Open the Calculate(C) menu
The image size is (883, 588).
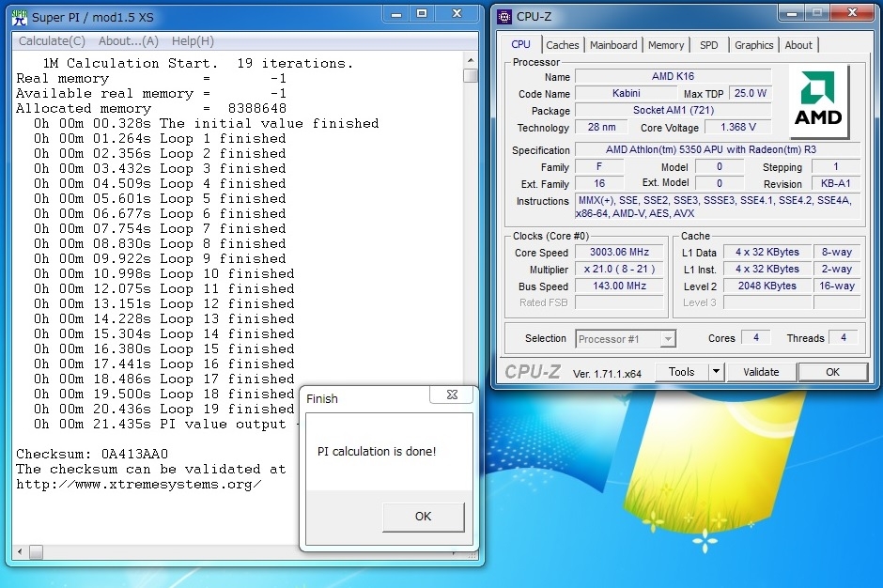click(52, 41)
